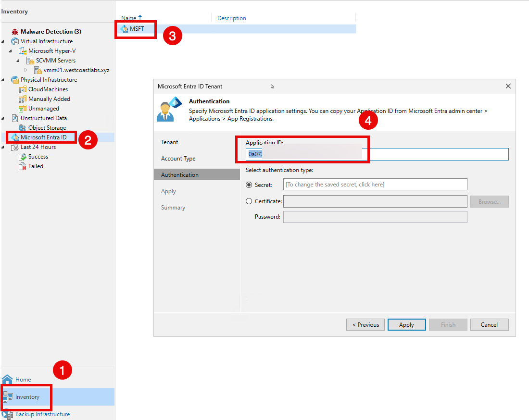Sort by the Name column header
The width and height of the screenshot is (529, 420).
129,18
